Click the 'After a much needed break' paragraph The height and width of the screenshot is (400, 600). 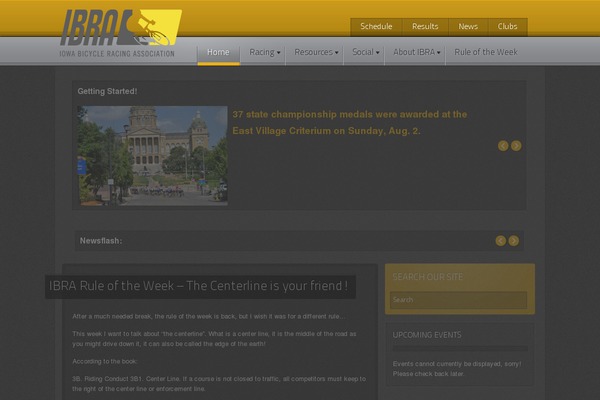pyautogui.click(x=209, y=317)
